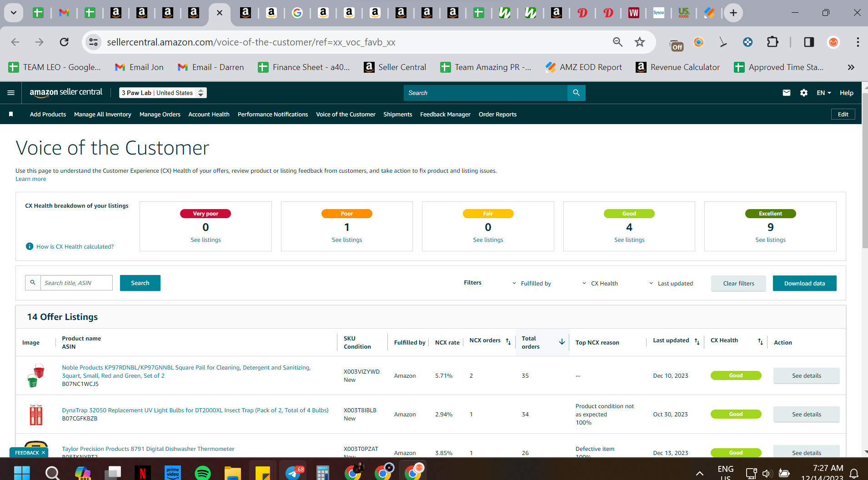Click the bookmark flag icon in navigation bar
The width and height of the screenshot is (868, 480).
11,114
